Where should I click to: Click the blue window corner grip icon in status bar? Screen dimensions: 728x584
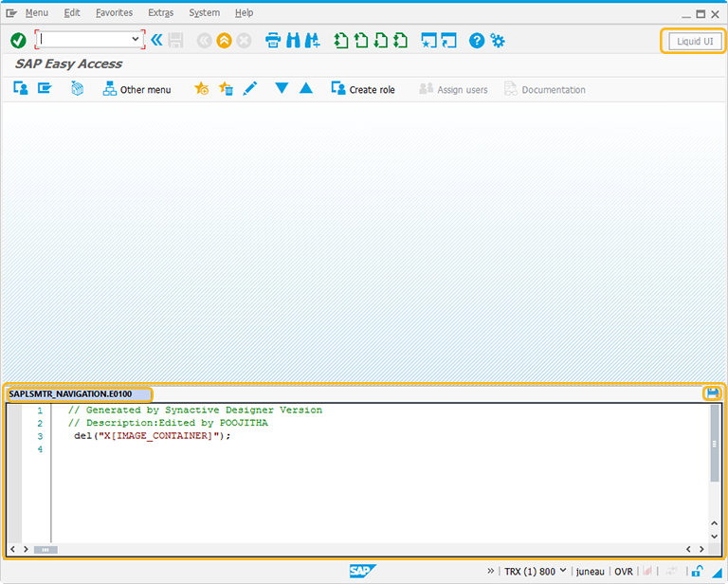tap(718, 572)
